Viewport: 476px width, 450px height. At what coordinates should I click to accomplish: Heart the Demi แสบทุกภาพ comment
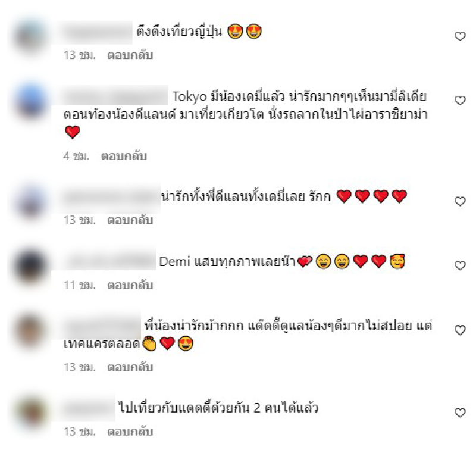click(460, 265)
